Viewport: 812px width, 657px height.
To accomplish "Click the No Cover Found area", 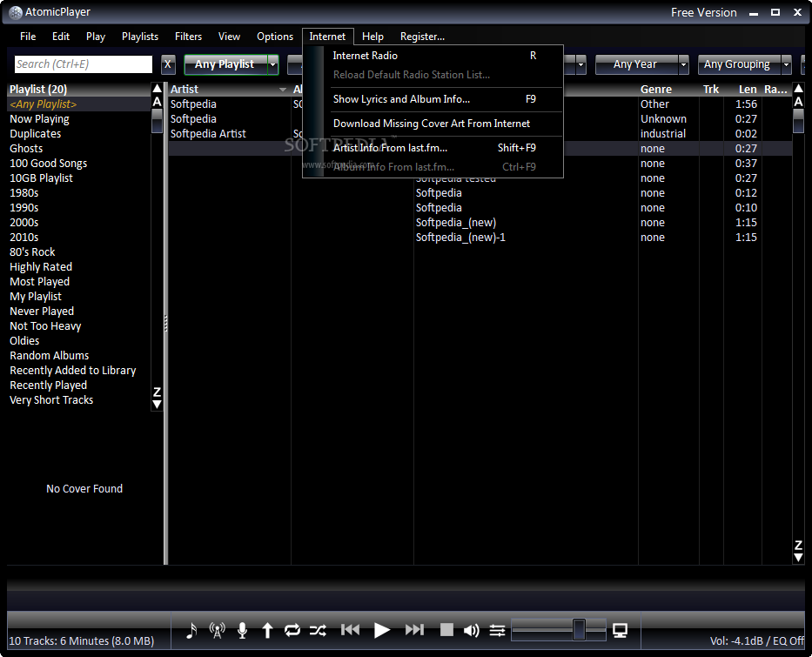I will click(x=84, y=489).
